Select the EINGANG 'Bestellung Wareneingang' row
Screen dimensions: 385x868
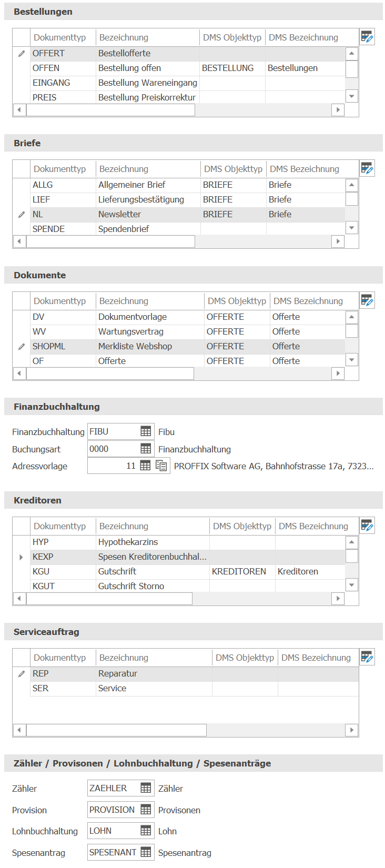(188, 83)
